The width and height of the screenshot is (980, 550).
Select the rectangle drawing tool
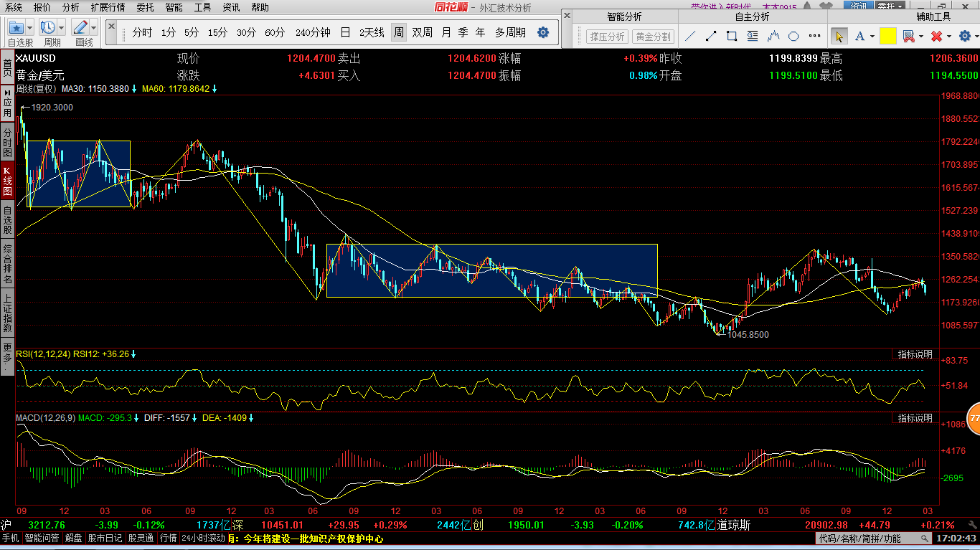pos(732,36)
